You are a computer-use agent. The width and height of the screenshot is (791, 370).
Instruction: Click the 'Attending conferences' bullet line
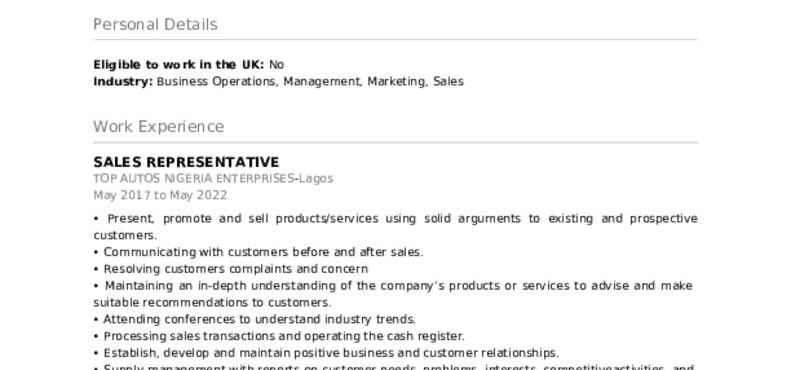click(254, 319)
